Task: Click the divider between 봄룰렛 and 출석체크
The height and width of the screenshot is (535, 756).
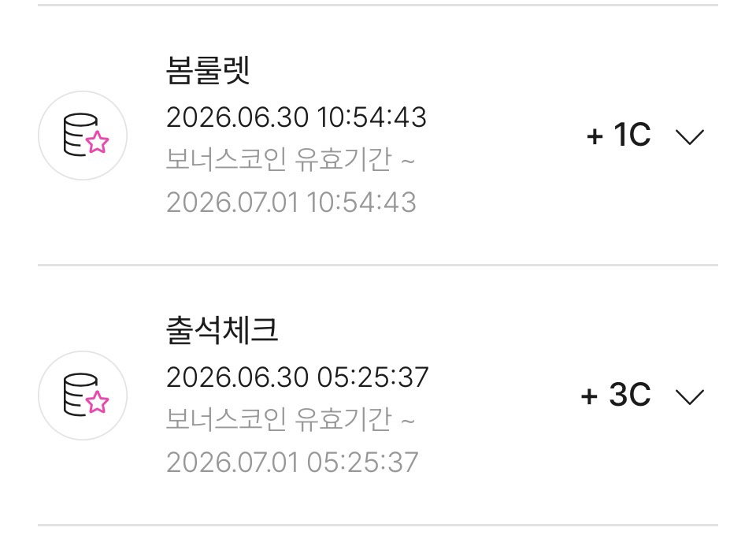Action: (378, 265)
